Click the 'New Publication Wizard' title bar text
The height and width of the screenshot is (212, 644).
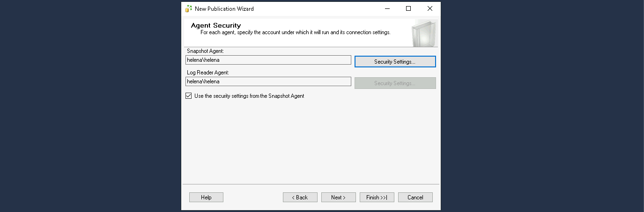click(x=224, y=8)
